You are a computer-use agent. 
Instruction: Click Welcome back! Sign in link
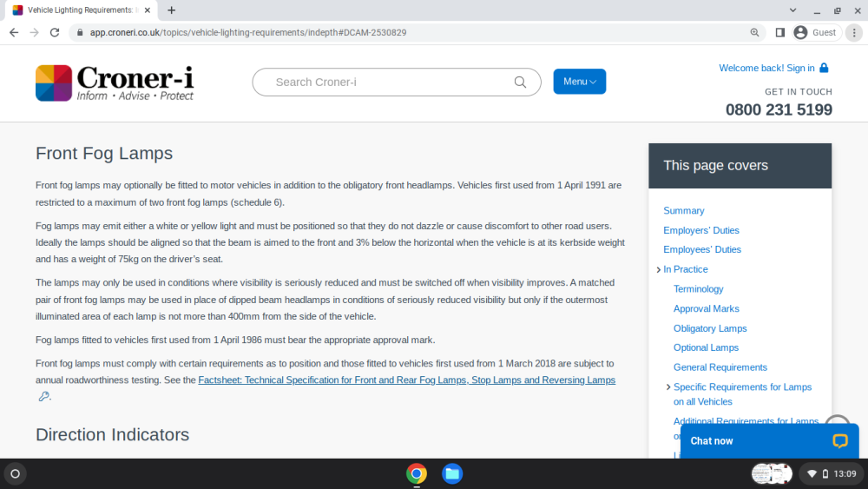766,68
